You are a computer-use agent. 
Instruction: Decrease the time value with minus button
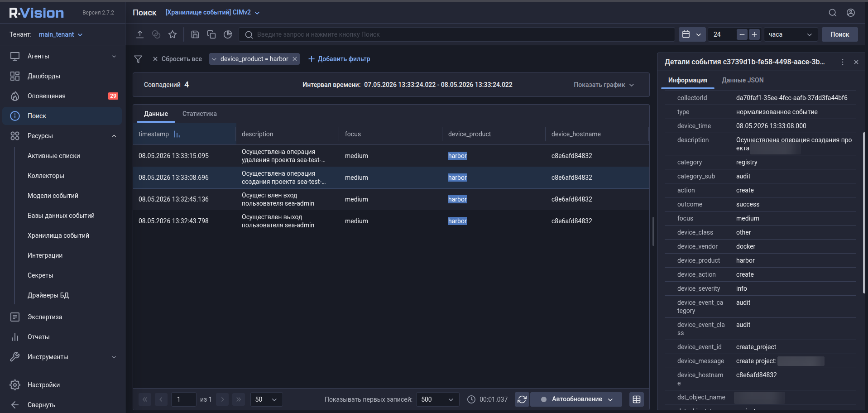click(742, 34)
